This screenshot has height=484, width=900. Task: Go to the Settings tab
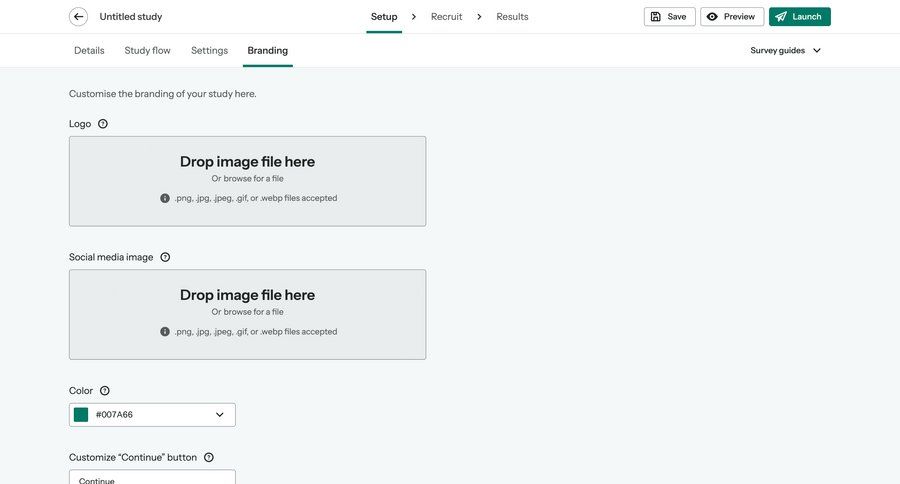coord(209,50)
